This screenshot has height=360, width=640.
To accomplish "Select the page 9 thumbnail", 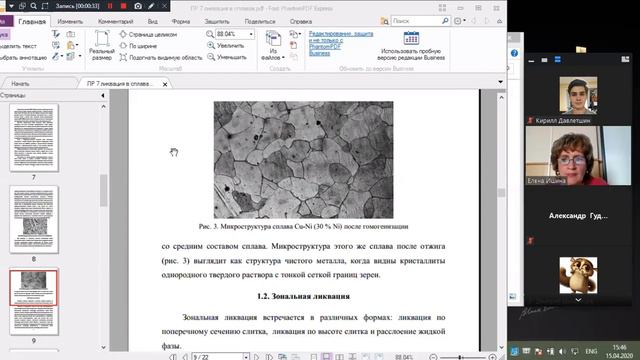I will point(34,302).
